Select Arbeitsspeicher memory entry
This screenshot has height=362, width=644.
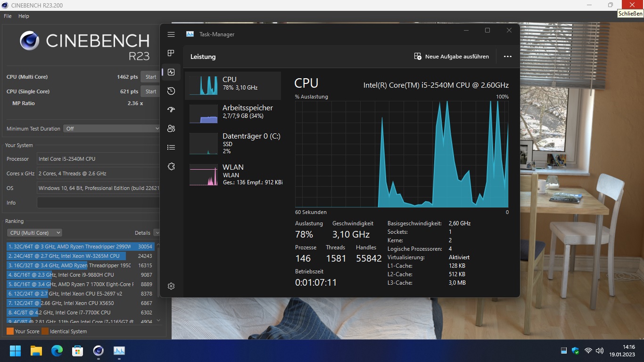coord(233,114)
